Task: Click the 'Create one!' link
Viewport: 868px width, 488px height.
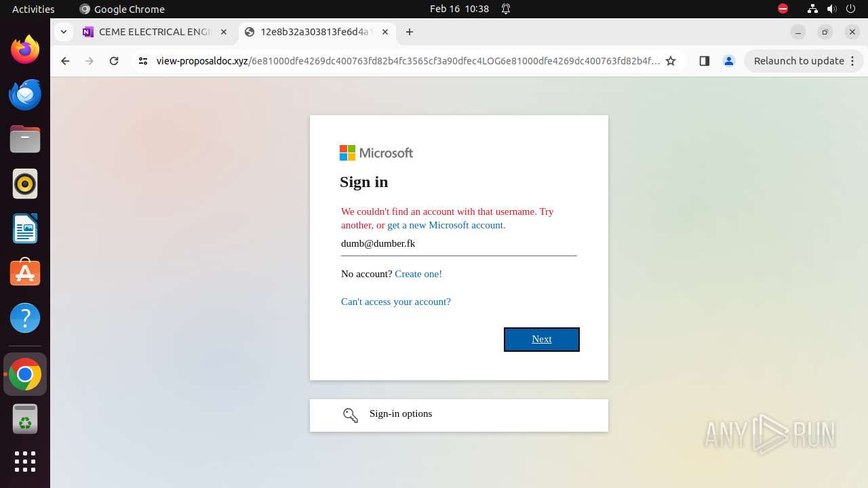Action: coord(418,274)
